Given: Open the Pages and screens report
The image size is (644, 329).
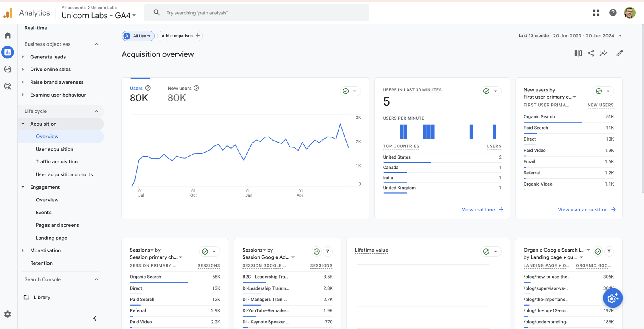Looking at the screenshot, I should pos(57,225).
